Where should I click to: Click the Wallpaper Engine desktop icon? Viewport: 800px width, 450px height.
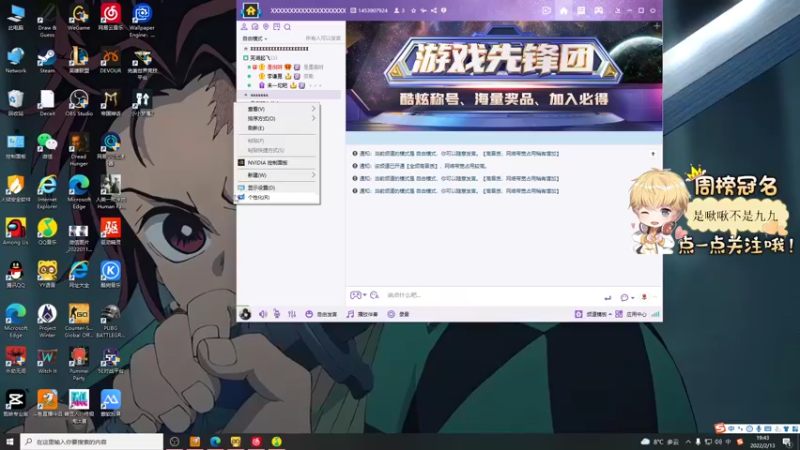142,20
